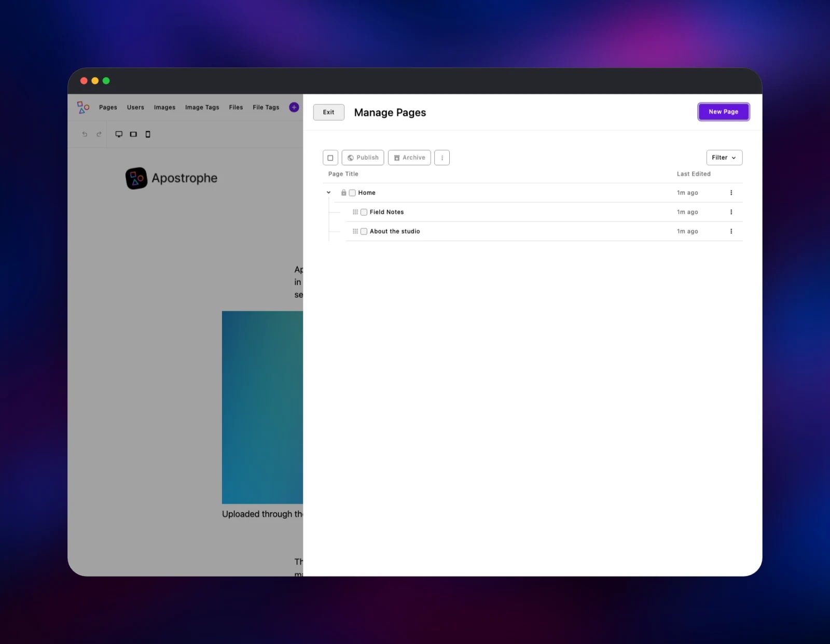The width and height of the screenshot is (830, 644).
Task: Click the green maximize window button
Action: 106,81
